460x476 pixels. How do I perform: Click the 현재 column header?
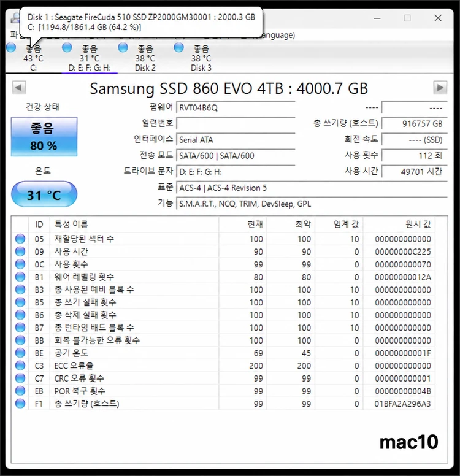pos(243,225)
